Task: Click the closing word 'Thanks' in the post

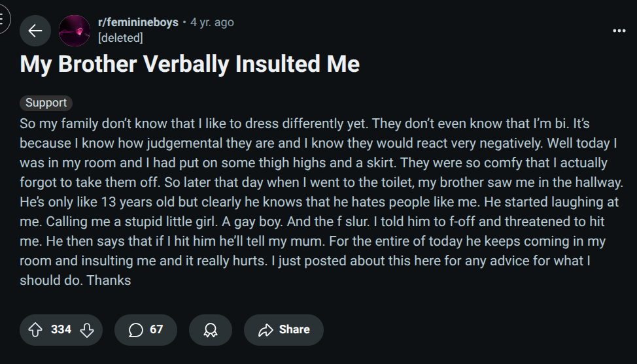Action: click(x=109, y=280)
